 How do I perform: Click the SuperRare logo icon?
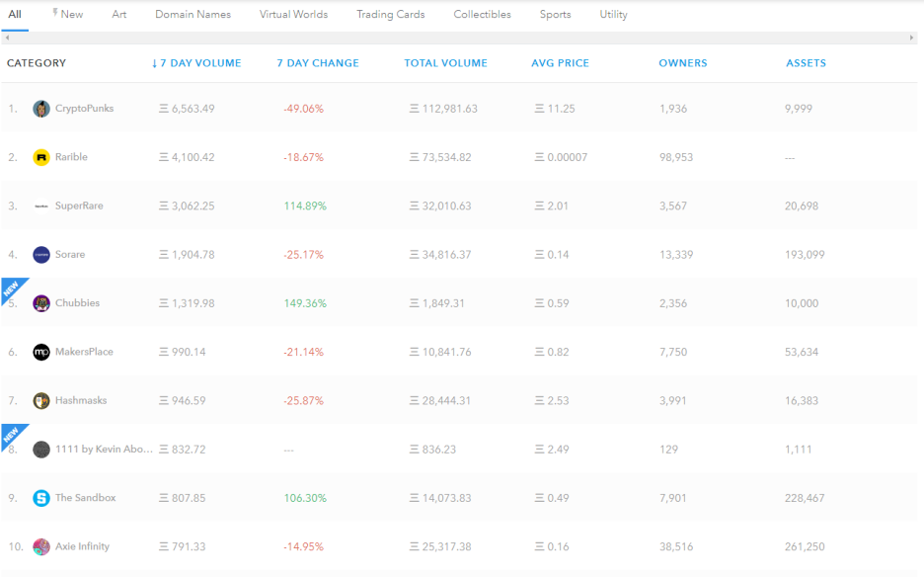pos(41,206)
